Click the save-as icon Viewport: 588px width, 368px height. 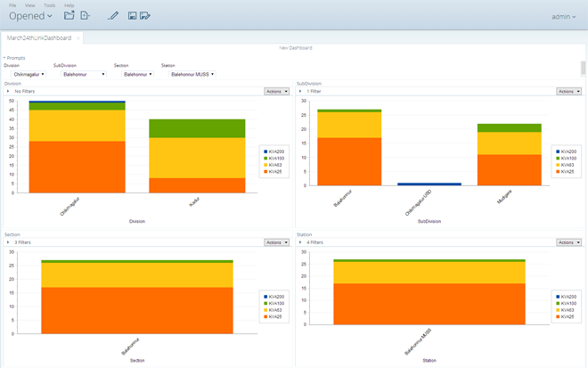[x=145, y=15]
